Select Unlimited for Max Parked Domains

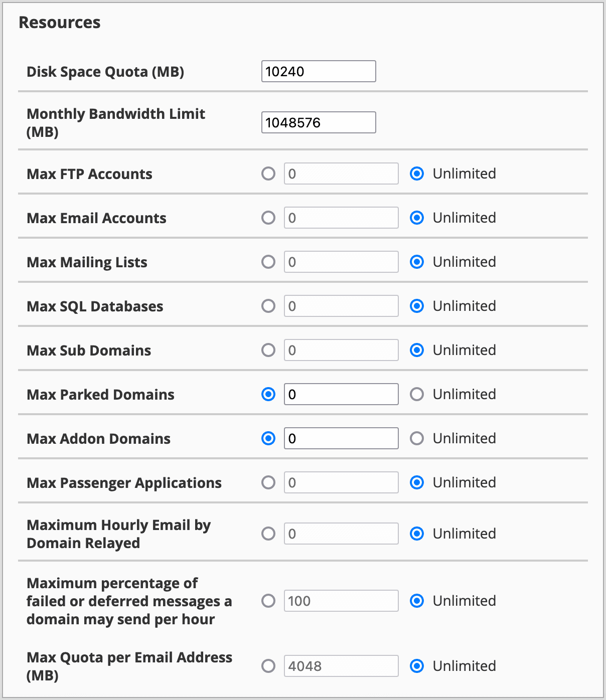[x=417, y=394]
